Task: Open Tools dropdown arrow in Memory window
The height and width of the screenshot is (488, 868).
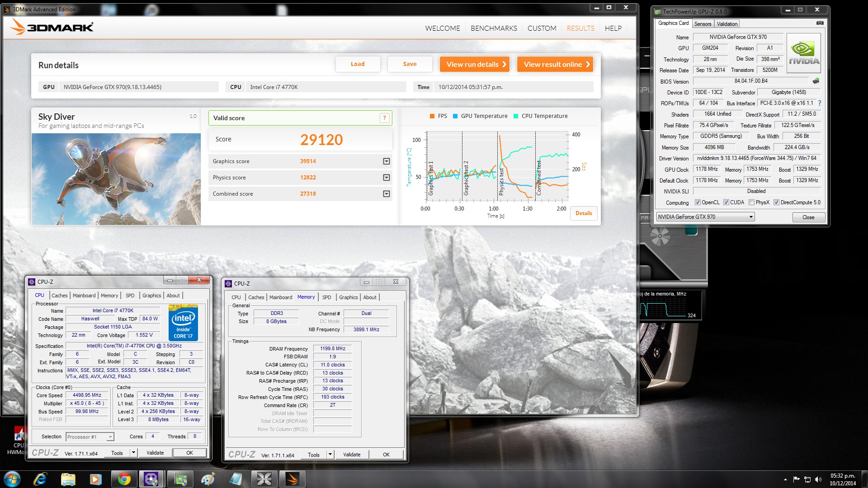Action: [x=330, y=455]
